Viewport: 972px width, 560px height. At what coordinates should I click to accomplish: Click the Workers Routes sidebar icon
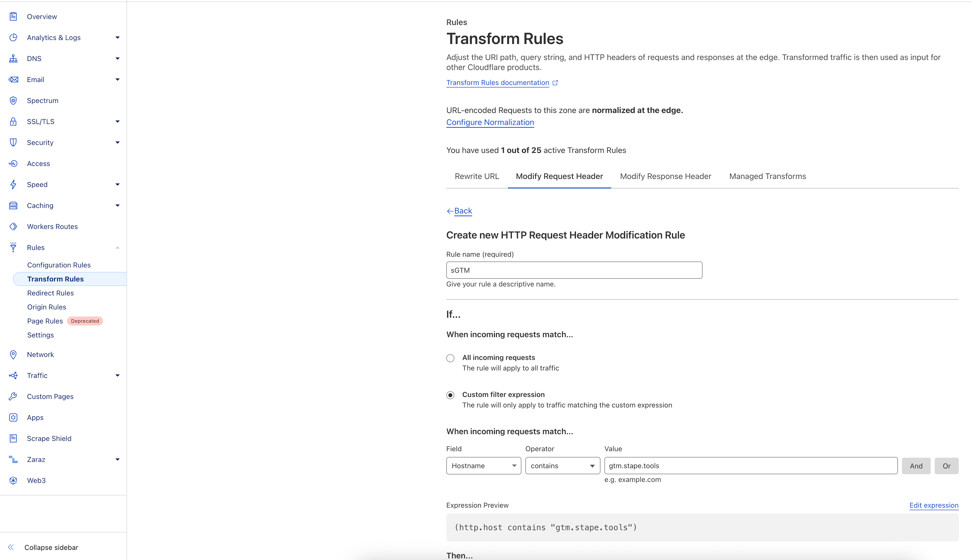point(13,226)
